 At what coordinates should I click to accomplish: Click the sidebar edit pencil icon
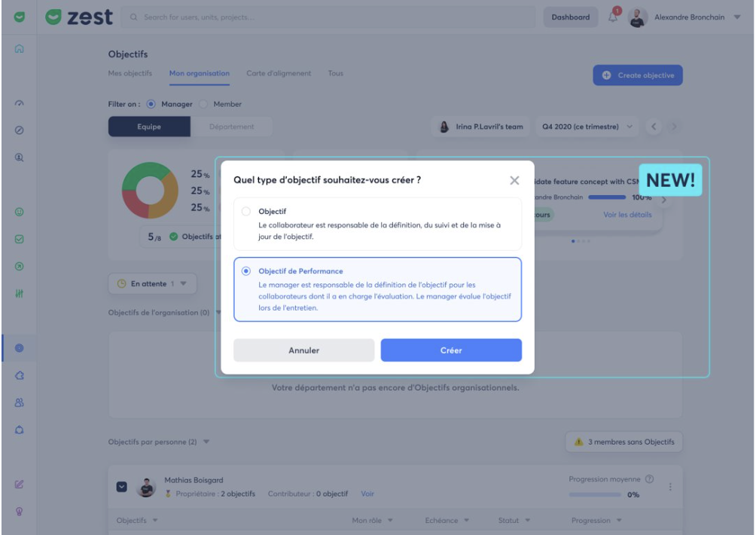[x=20, y=484]
